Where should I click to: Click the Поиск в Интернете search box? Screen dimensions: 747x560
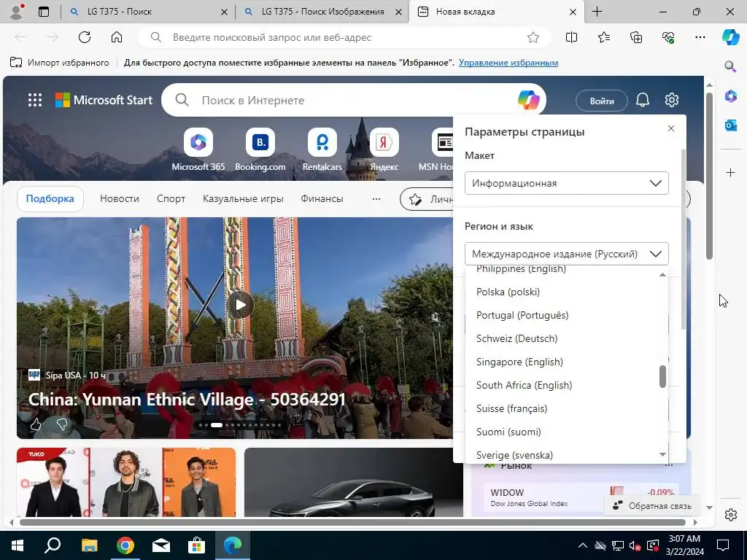pos(355,100)
